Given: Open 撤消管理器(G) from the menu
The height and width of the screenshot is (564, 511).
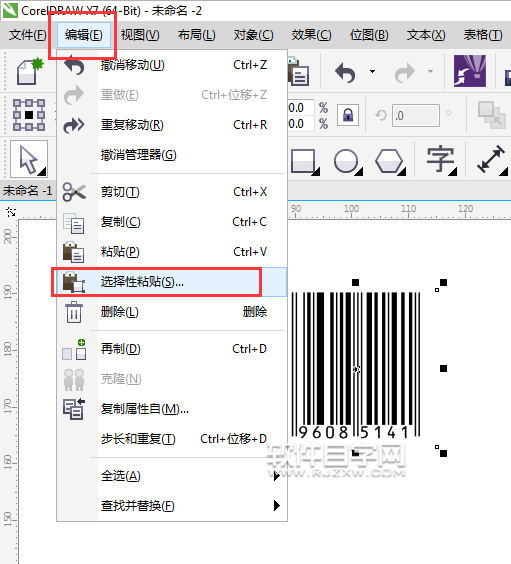Looking at the screenshot, I should (x=172, y=155).
